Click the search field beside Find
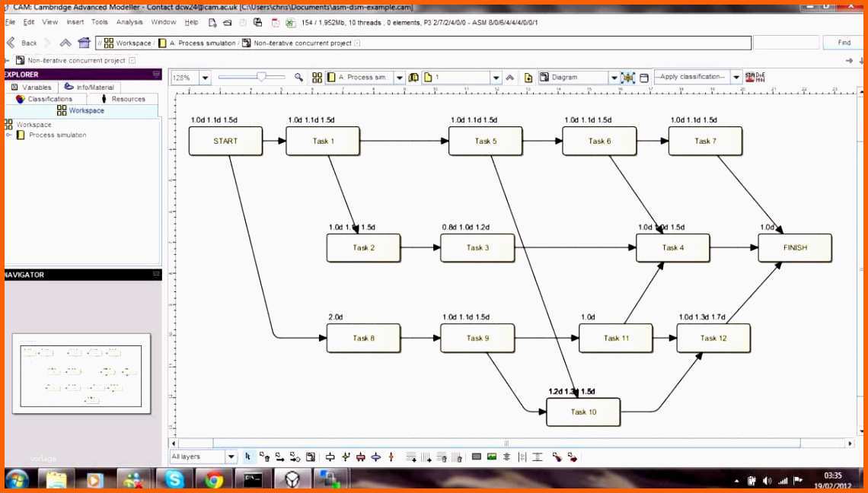 [x=786, y=43]
